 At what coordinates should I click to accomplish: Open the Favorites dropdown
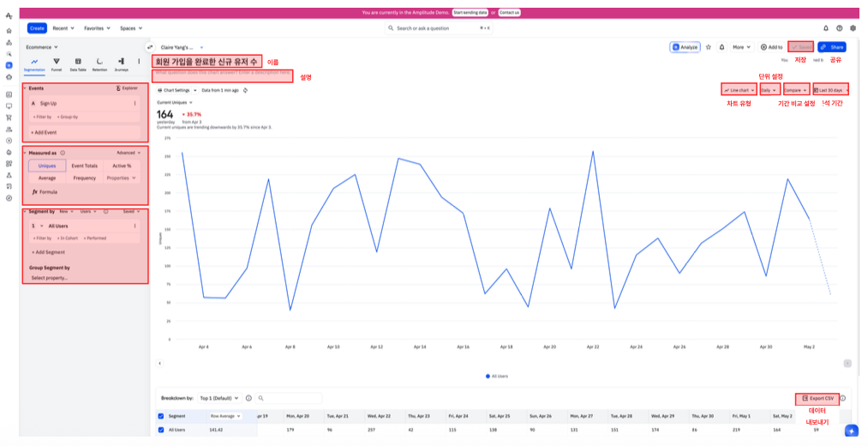click(97, 28)
